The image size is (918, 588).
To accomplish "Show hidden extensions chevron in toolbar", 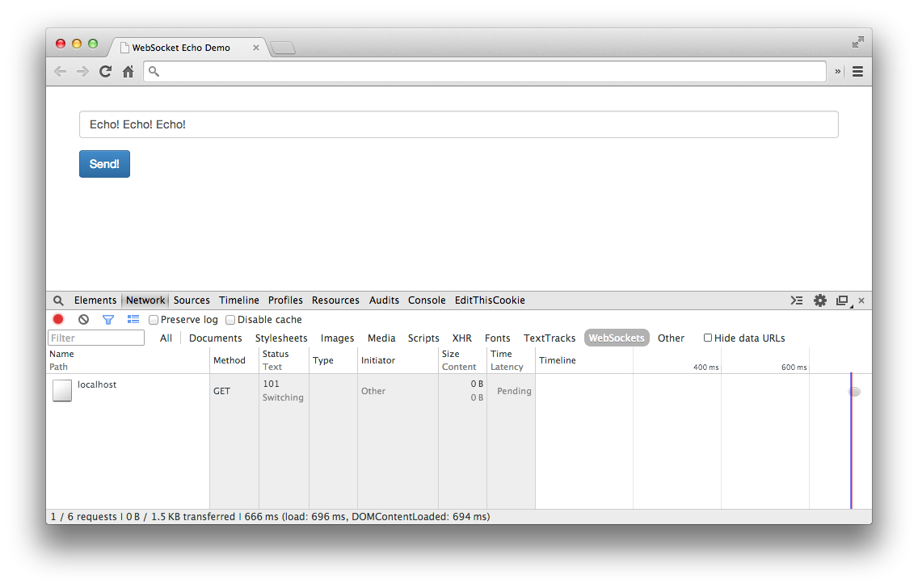I will [838, 71].
